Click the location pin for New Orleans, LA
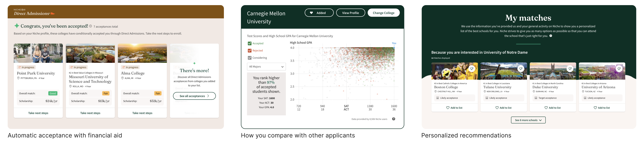 (x=485, y=92)
